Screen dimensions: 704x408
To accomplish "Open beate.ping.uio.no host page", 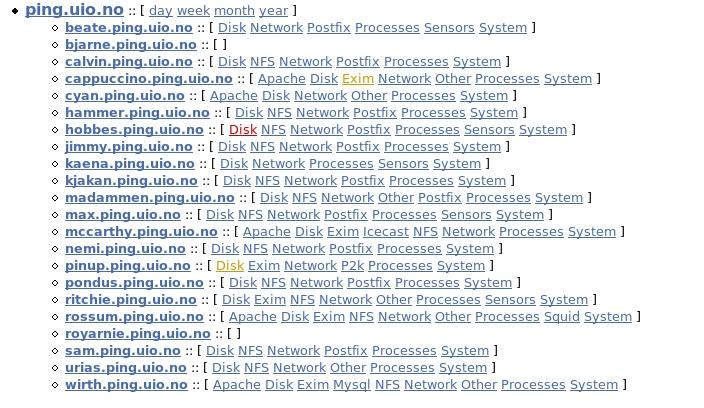I will pos(129,28).
